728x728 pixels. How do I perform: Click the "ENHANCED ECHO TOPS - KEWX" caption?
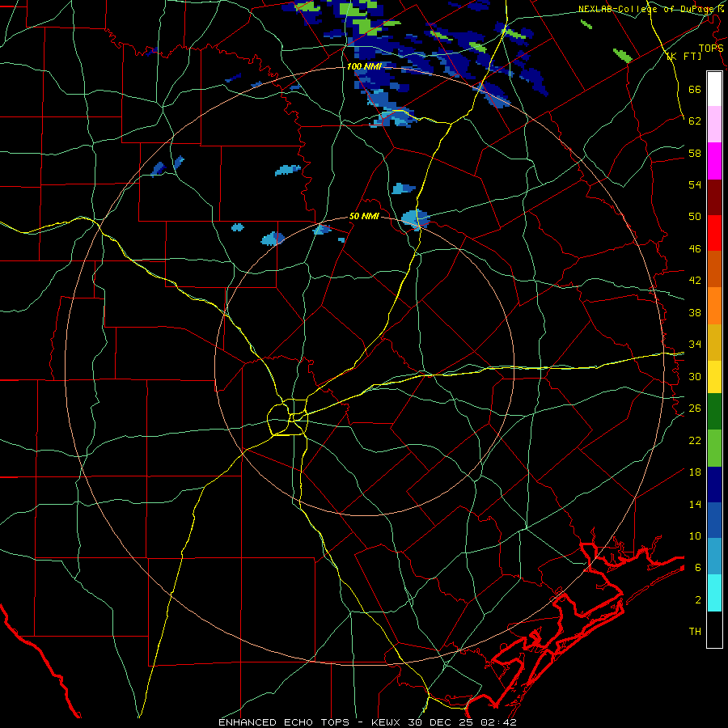309,722
